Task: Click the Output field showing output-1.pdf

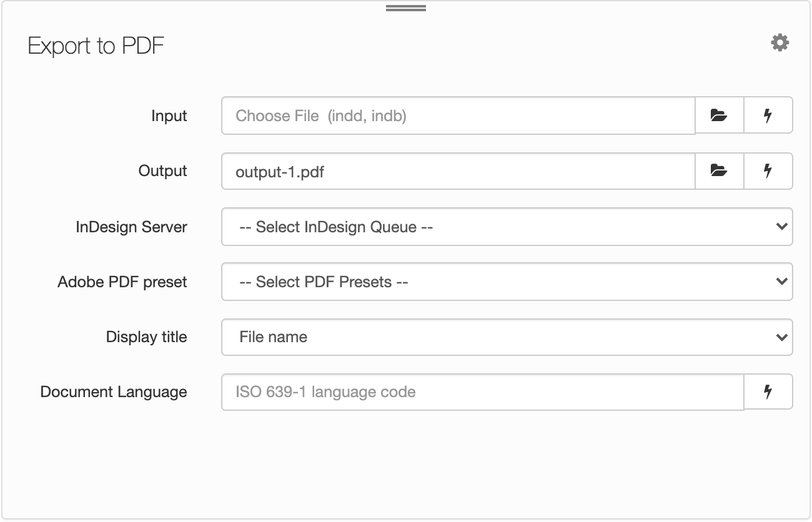Action: pos(458,170)
